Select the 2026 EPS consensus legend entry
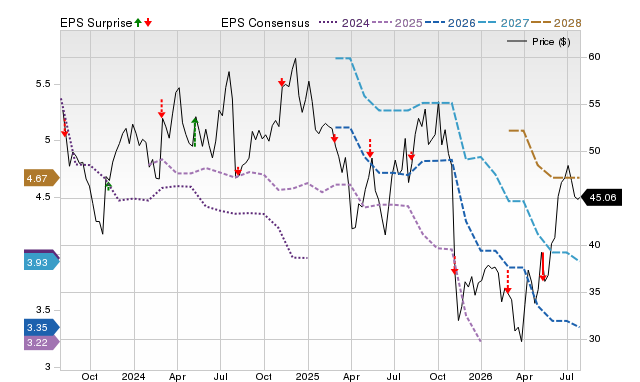Viewport: 640px width, 382px height. [450, 23]
